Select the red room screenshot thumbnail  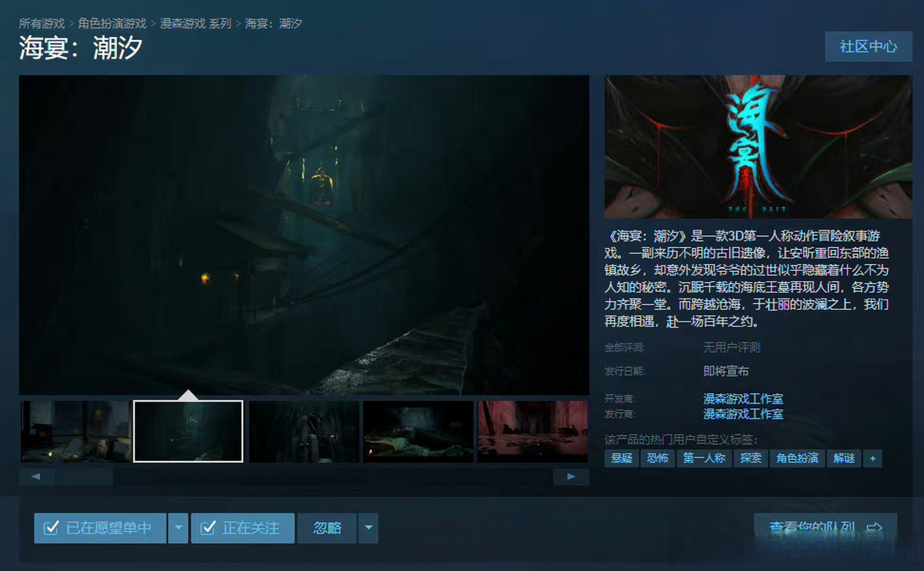point(532,431)
